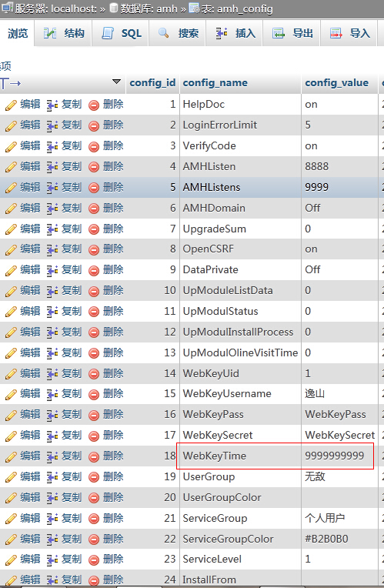384x588 pixels.
Task: Sort by config_value column header
Action: point(337,83)
